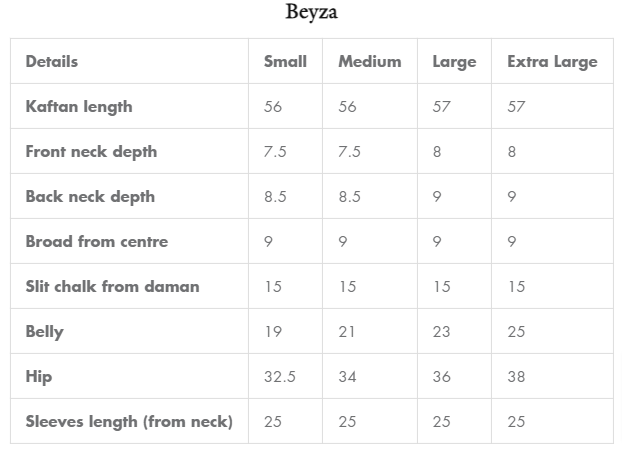Select the Belly value 25 for Extra Large
This screenshot has width=622, height=468.
[x=516, y=331]
